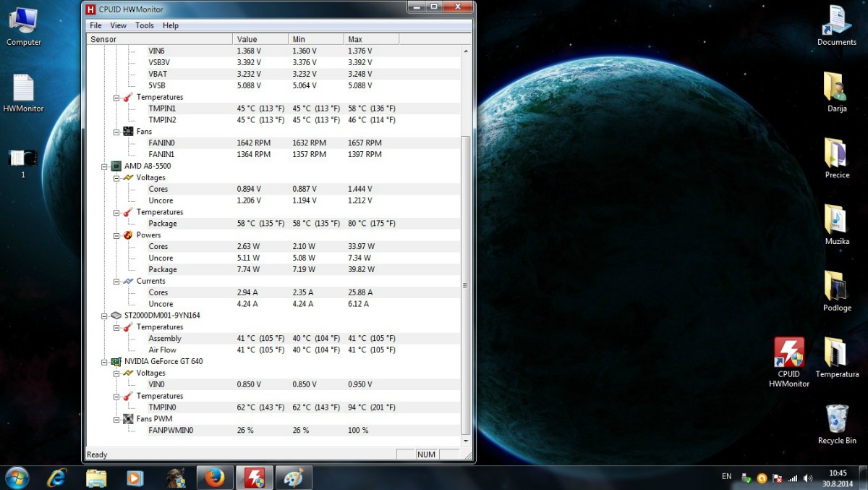Click the Min column header
Image resolution: width=868 pixels, height=490 pixels.
click(316, 39)
